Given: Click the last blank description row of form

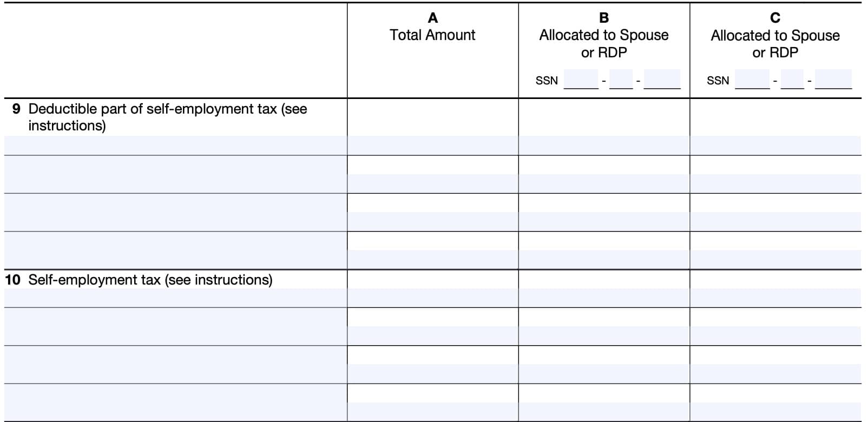Looking at the screenshot, I should click(175, 403).
